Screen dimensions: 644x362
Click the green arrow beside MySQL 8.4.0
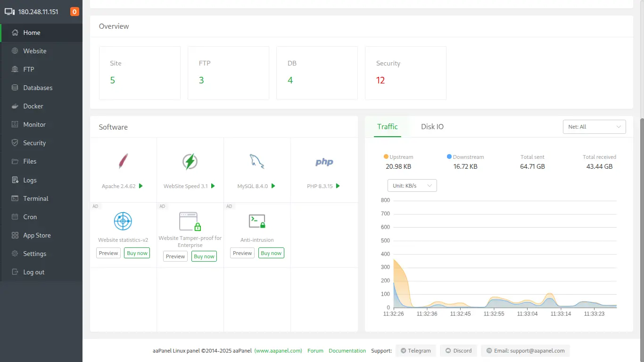click(273, 186)
